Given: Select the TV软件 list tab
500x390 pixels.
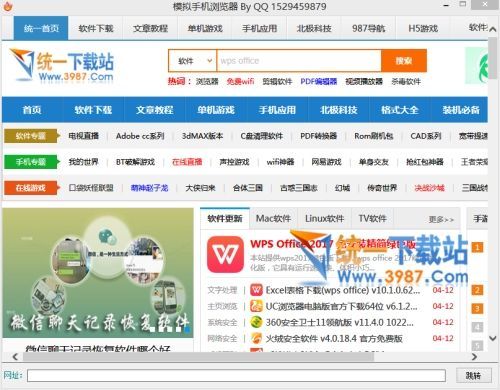Looking at the screenshot, I should (x=372, y=218).
